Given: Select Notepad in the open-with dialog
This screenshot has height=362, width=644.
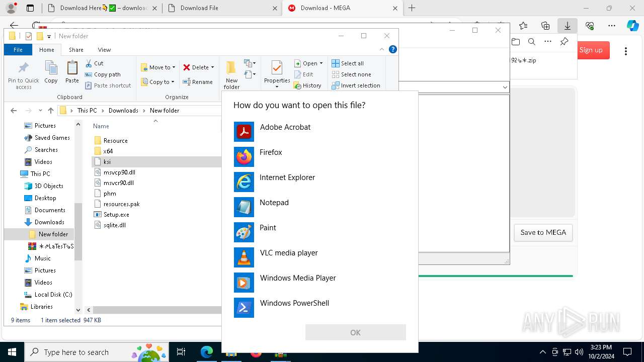Looking at the screenshot, I should click(319, 207).
